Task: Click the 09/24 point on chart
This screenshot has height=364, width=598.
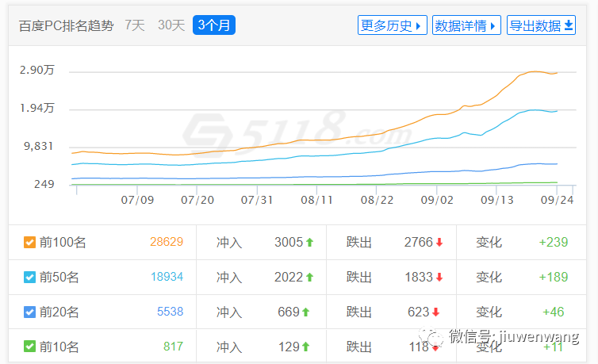Action: pos(557,73)
